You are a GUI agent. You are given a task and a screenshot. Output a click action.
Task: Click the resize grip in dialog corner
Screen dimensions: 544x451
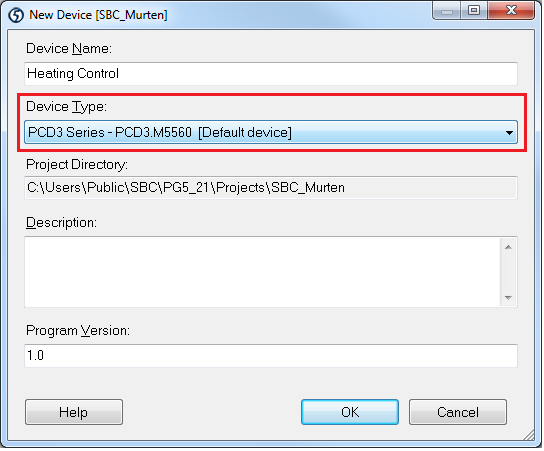529,436
